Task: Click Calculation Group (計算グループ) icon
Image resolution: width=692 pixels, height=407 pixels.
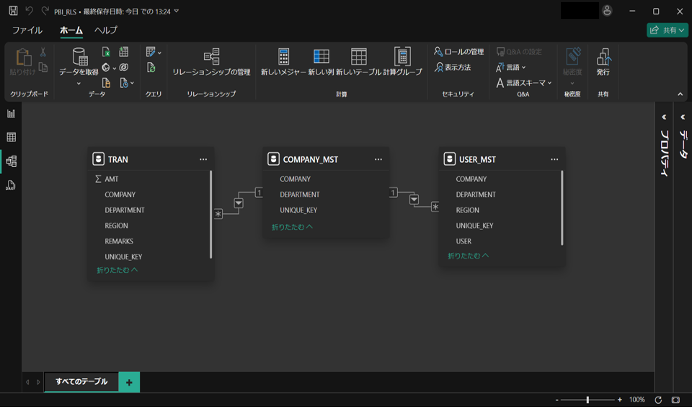Action: pos(402,58)
